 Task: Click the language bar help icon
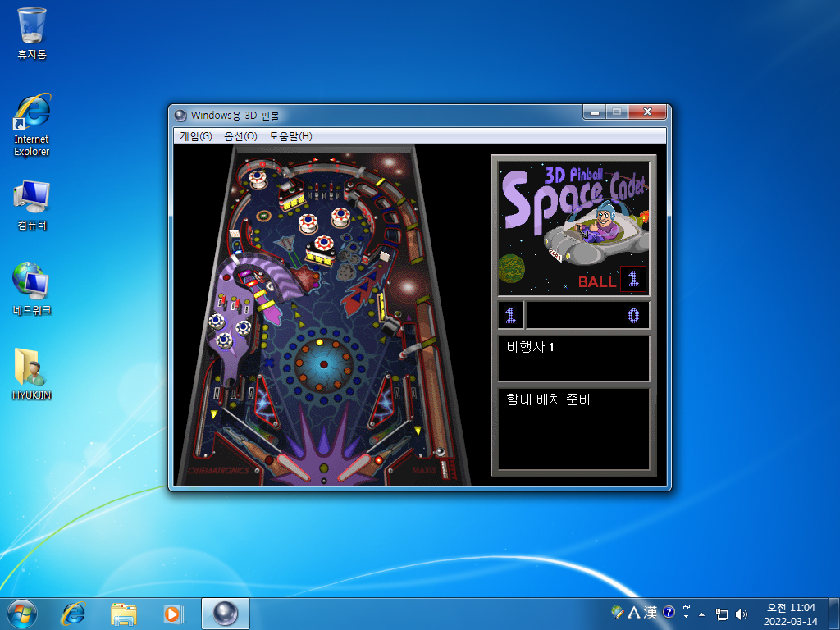click(x=669, y=612)
